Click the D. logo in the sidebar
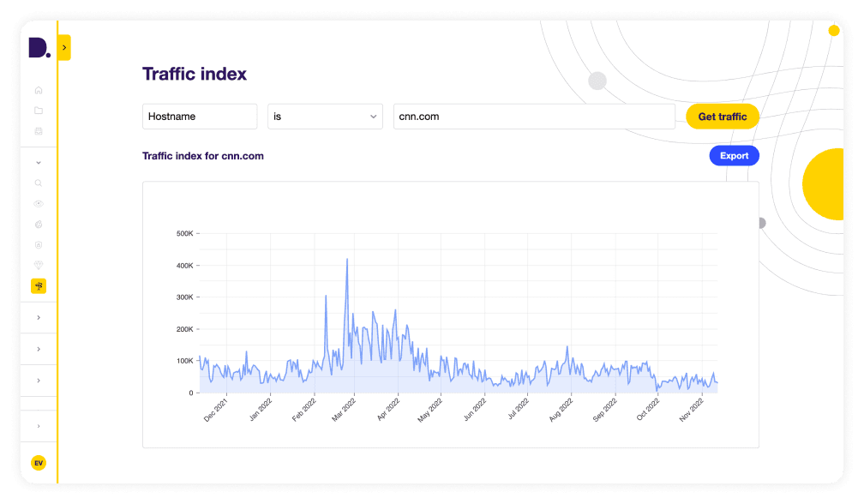The height and width of the screenshot is (504, 864). 39,49
